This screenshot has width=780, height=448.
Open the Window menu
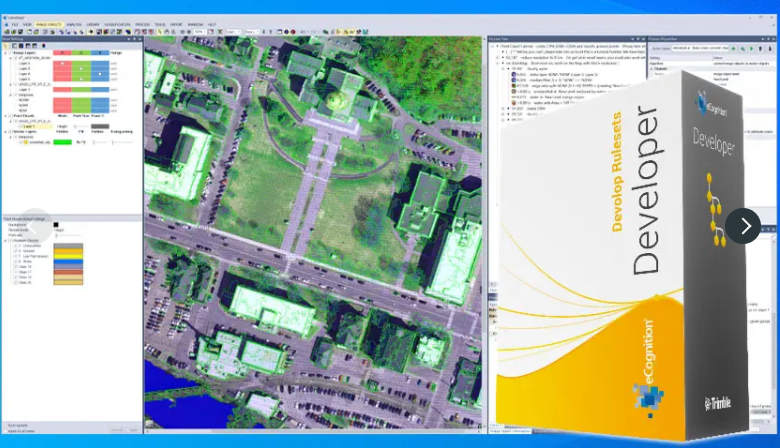coord(195,24)
